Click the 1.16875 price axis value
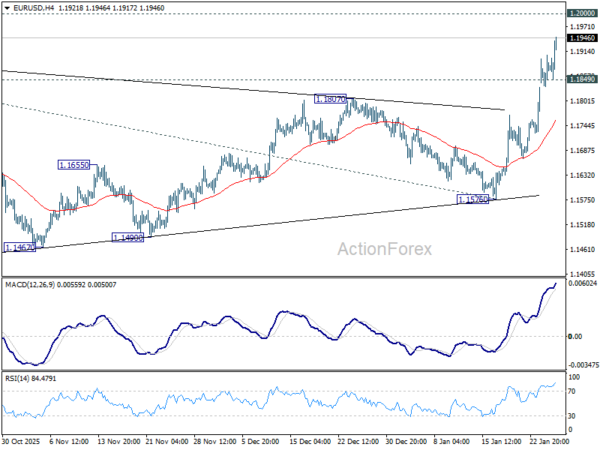 click(x=582, y=150)
